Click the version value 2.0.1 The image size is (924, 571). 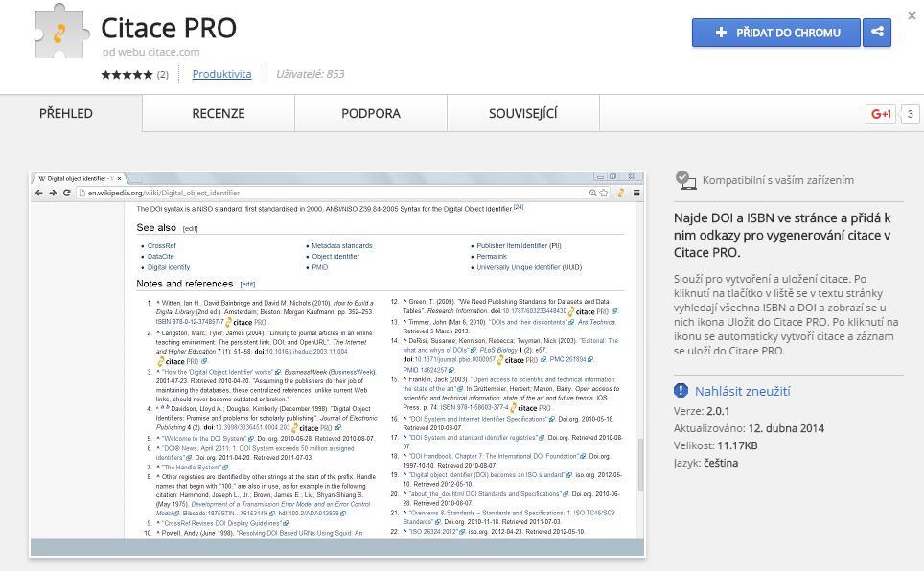718,411
